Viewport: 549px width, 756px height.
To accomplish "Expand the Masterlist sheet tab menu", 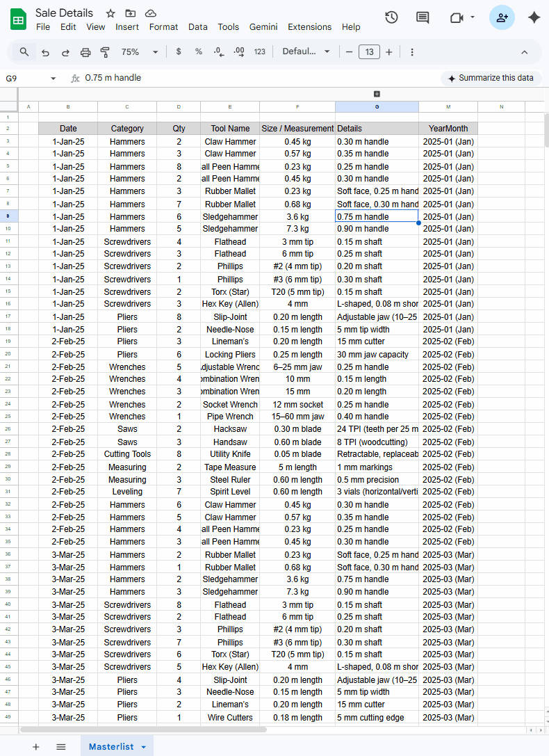I will pos(144,747).
